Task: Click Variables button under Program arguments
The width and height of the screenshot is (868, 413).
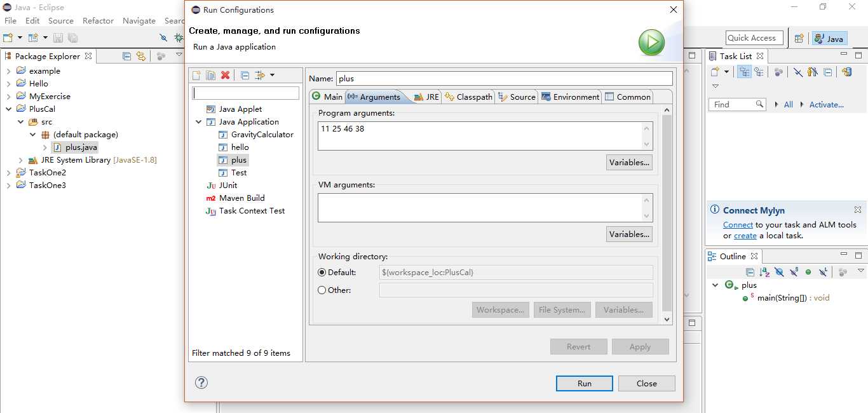Action: tap(629, 163)
